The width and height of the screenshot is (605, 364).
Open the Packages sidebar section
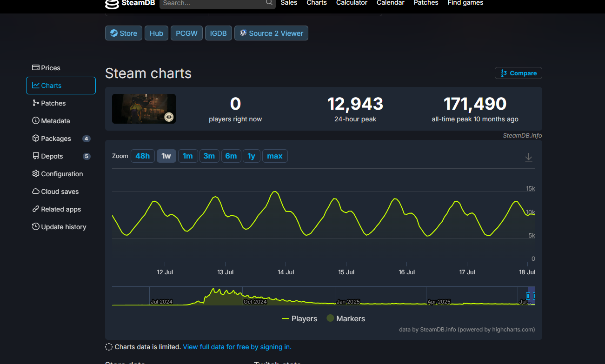(x=61, y=139)
